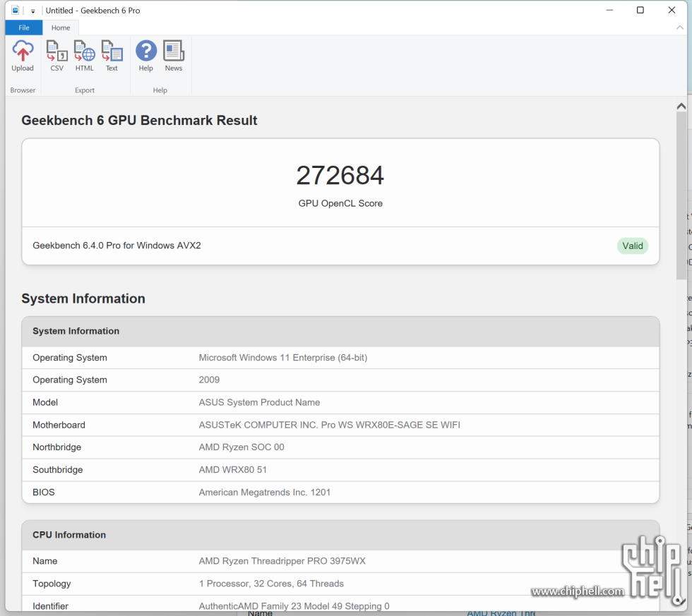Screen dimensions: 692x616
Task: Click the Southbridge row label
Action: click(x=57, y=470)
